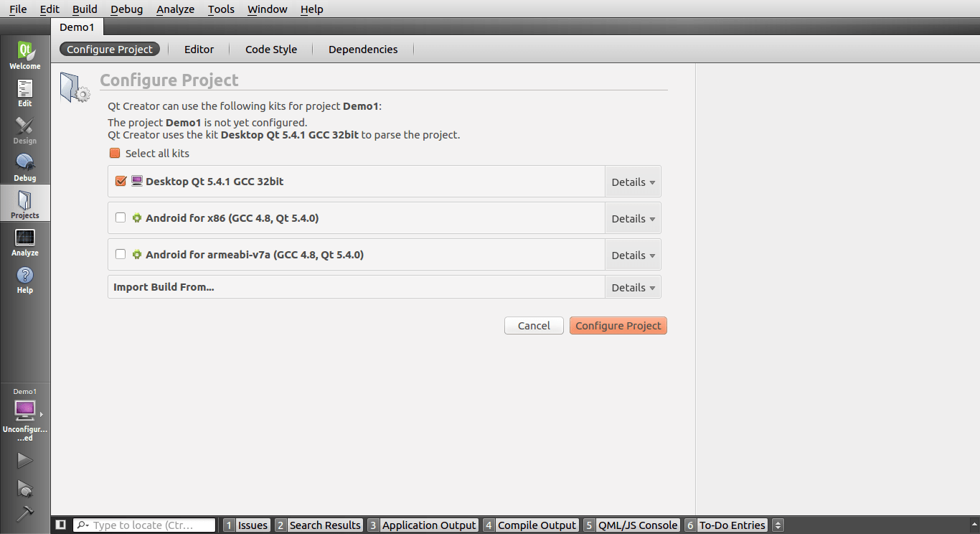Open the Build menu
This screenshot has height=534, width=980.
tap(85, 9)
